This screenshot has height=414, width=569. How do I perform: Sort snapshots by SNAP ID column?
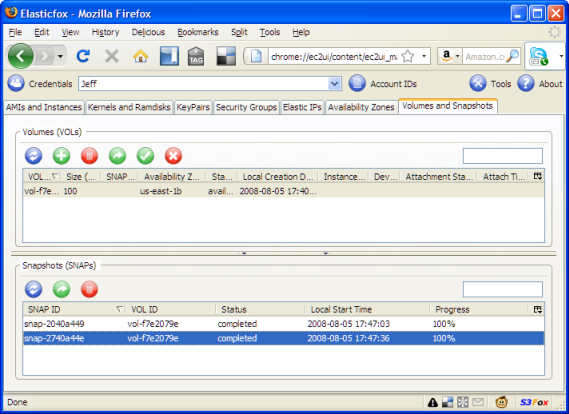click(x=74, y=310)
